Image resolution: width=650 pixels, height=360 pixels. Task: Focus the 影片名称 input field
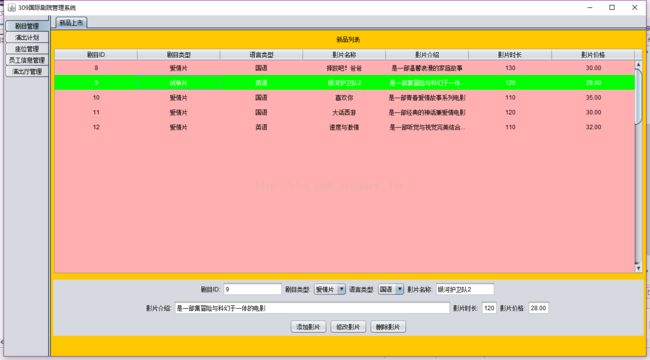click(x=465, y=289)
